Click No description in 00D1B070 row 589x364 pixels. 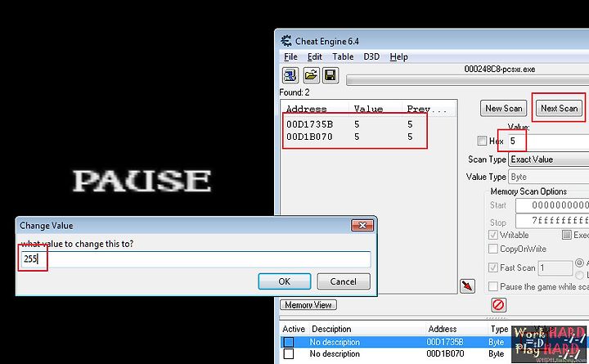click(335, 354)
